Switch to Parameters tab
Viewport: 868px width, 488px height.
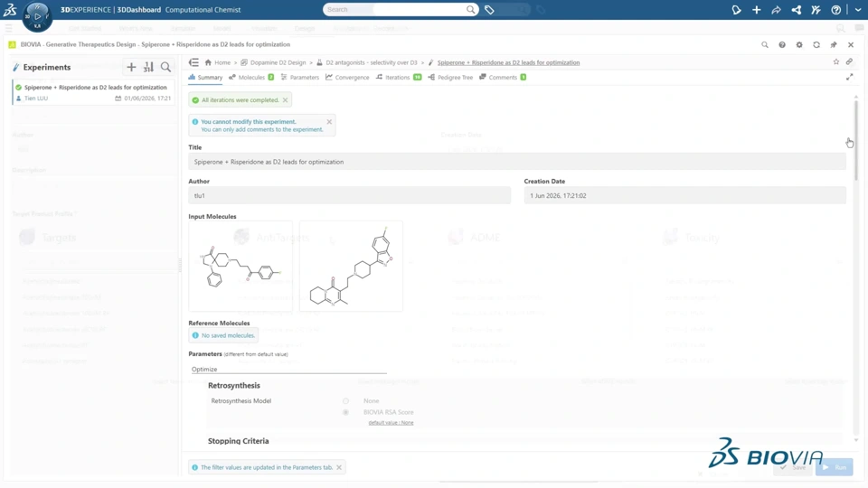coord(300,78)
